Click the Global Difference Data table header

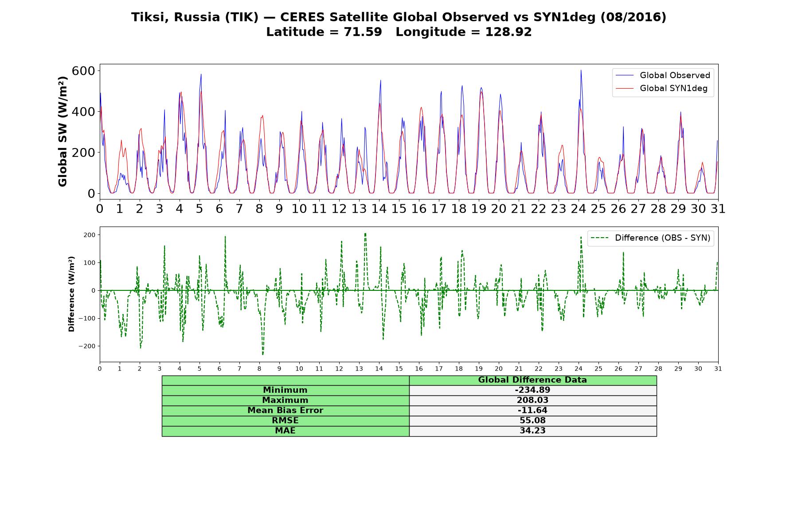pyautogui.click(x=533, y=380)
